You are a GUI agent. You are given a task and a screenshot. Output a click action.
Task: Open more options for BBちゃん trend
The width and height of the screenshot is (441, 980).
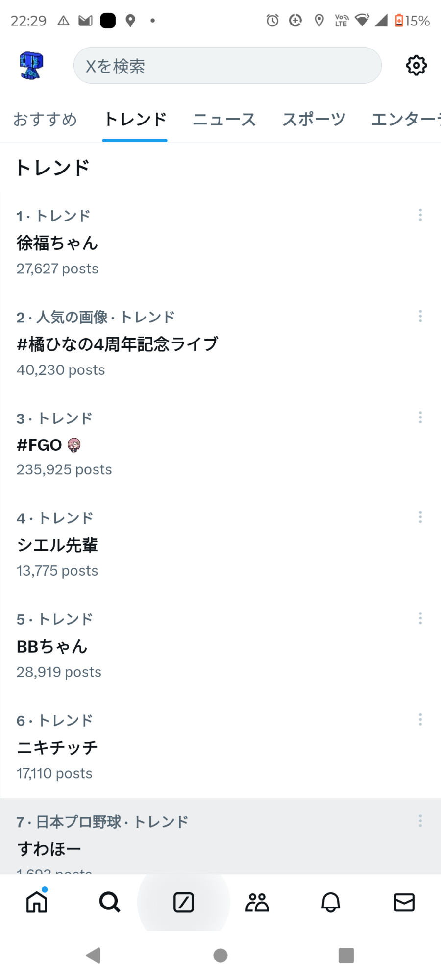point(420,618)
